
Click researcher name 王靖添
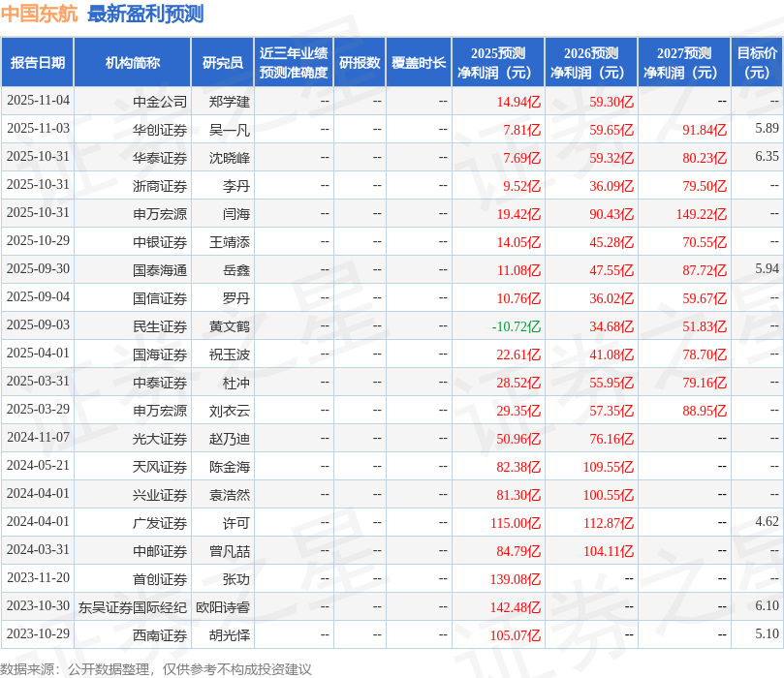pos(229,242)
